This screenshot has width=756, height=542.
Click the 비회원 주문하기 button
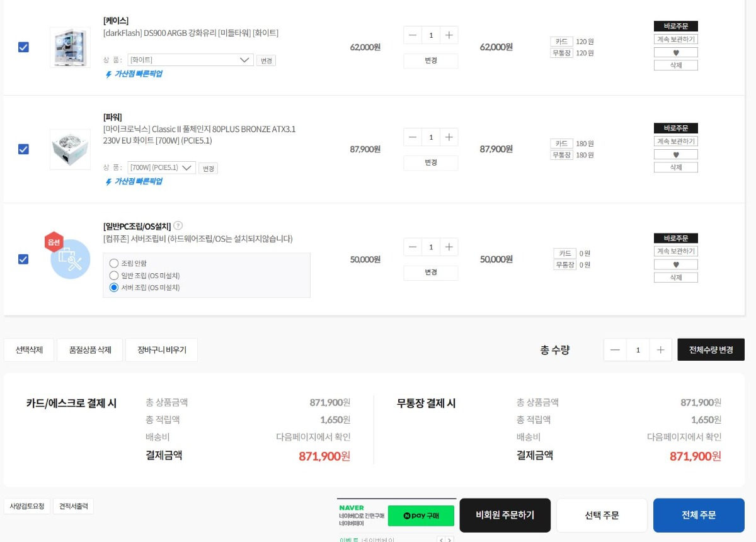505,515
